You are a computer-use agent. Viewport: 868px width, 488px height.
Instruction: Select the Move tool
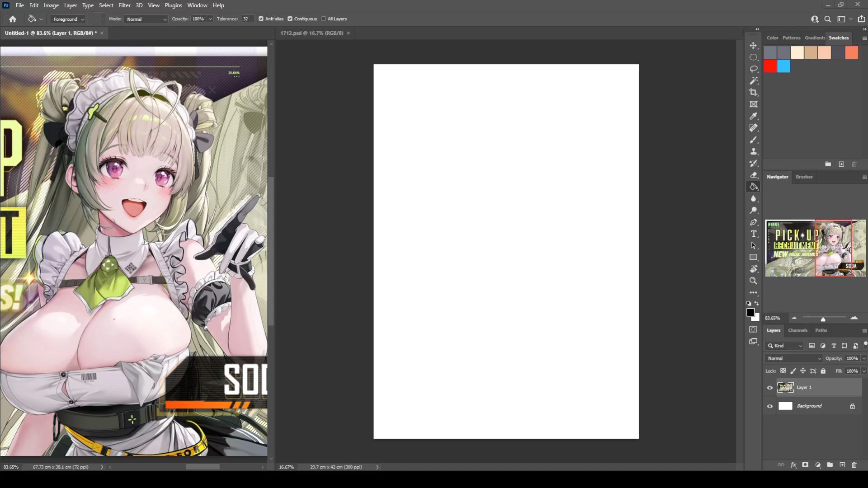click(x=753, y=46)
